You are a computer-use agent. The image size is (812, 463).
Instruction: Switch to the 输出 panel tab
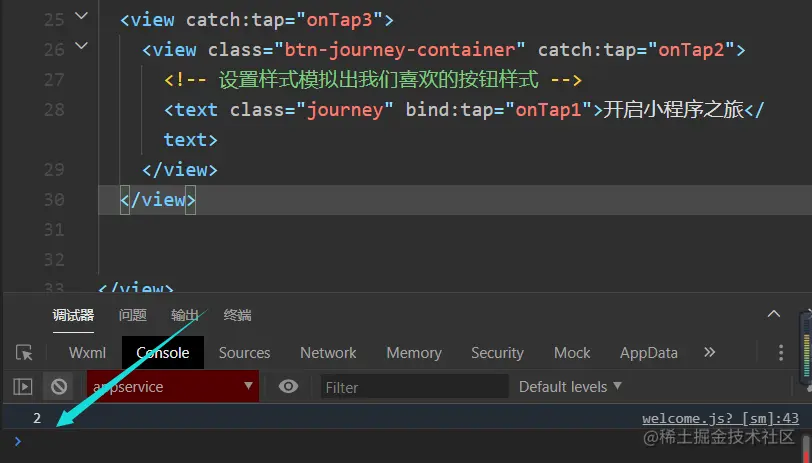click(x=185, y=315)
